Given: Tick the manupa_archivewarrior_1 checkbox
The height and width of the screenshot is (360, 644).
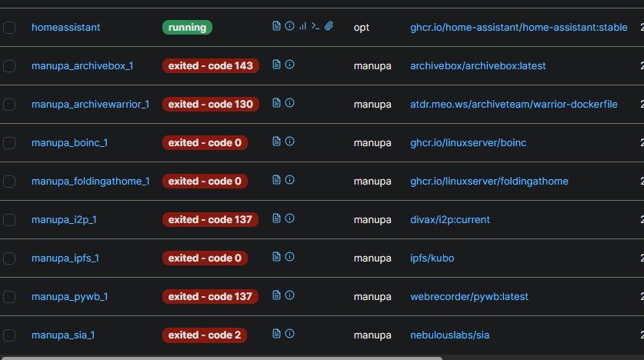Looking at the screenshot, I should [x=9, y=105].
